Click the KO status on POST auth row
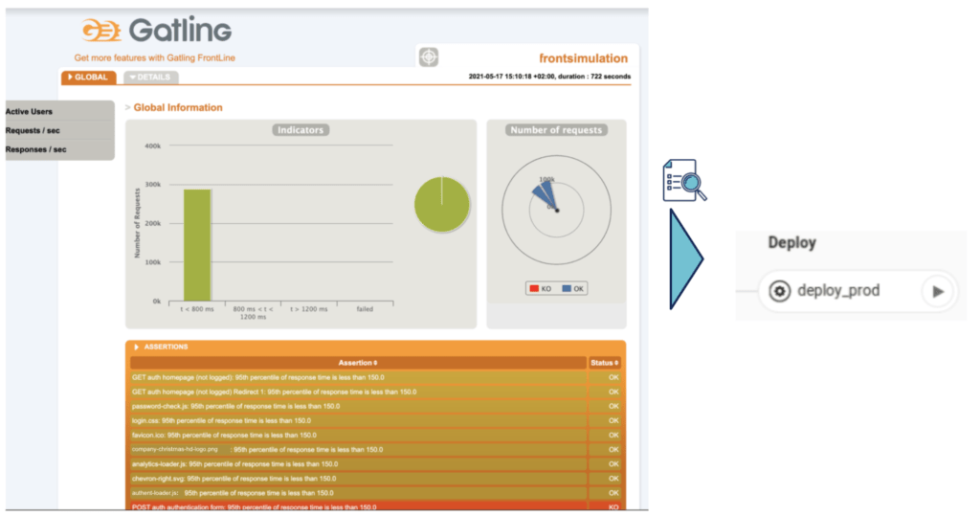The width and height of the screenshot is (980, 516). tap(613, 506)
